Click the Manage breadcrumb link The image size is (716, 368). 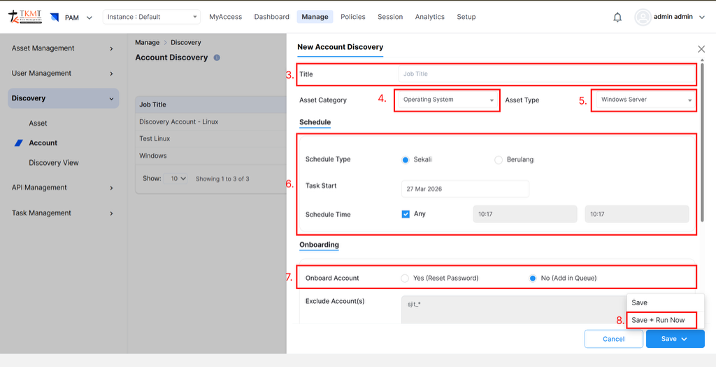coord(147,42)
